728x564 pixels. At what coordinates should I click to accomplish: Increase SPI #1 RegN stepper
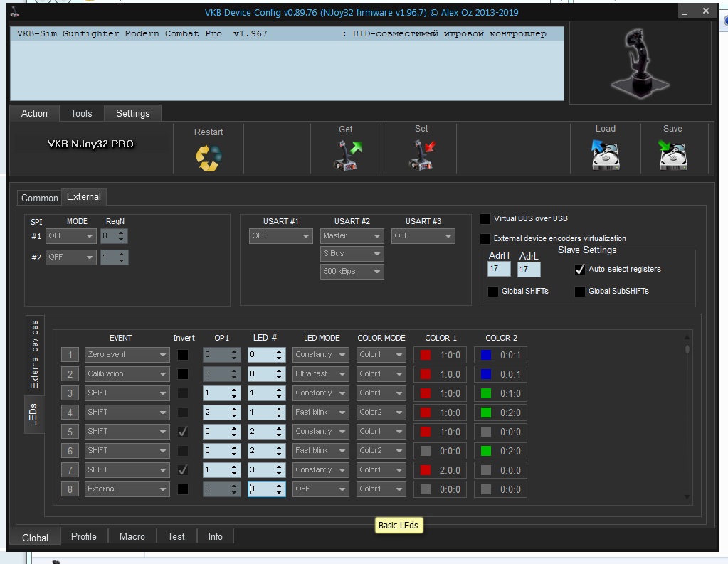click(121, 233)
